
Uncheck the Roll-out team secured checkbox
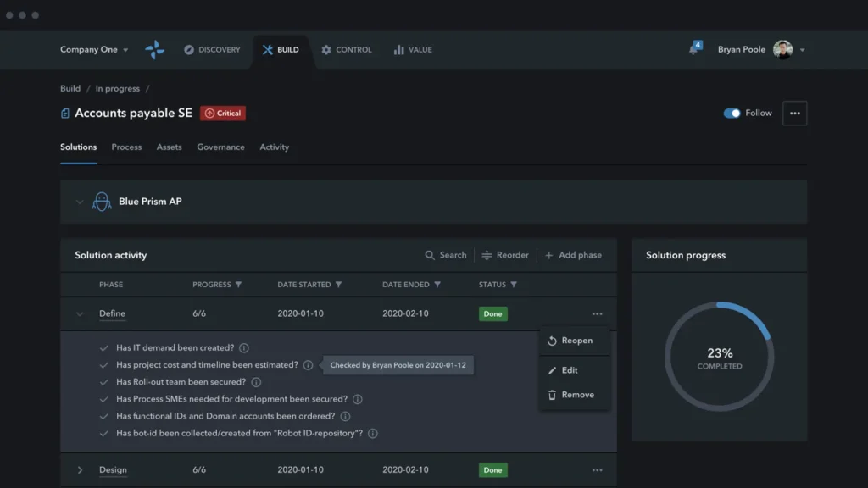coord(103,381)
